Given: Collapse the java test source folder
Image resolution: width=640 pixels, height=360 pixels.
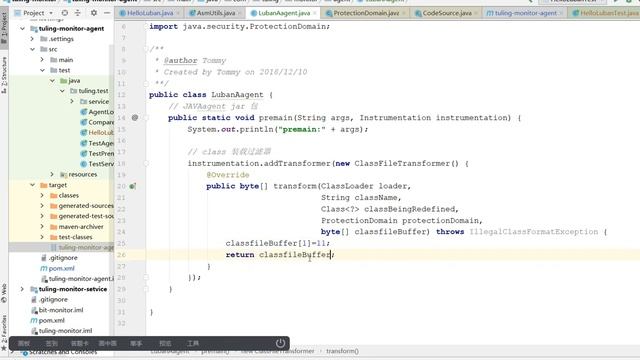Looking at the screenshot, I should coord(52,80).
